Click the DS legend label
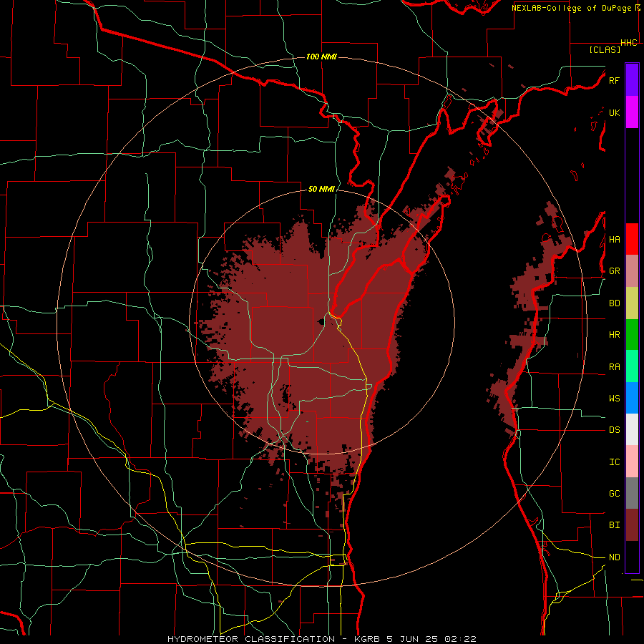Image resolution: width=644 pixels, height=644 pixels. 614,430
